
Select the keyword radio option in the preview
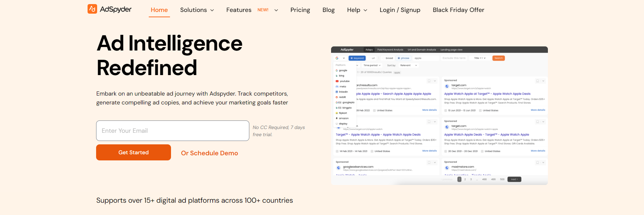(x=357, y=58)
